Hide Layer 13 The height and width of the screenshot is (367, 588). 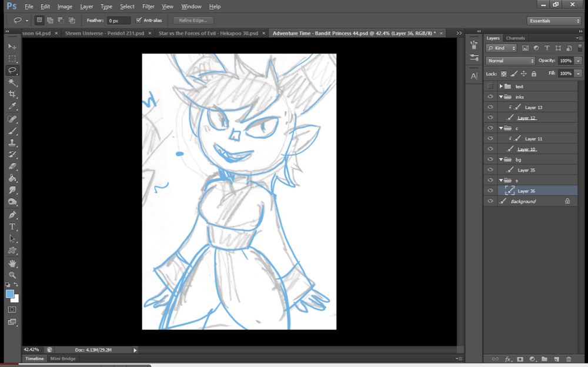[490, 107]
